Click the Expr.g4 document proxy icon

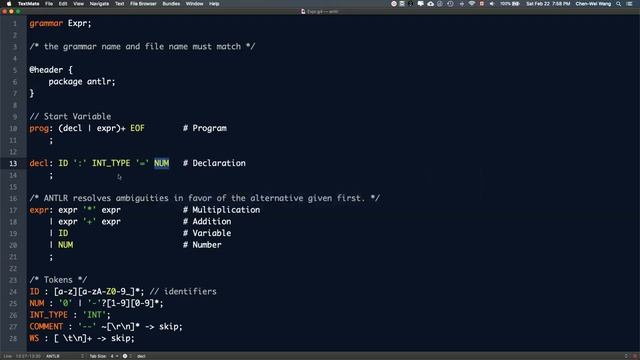click(x=303, y=11)
